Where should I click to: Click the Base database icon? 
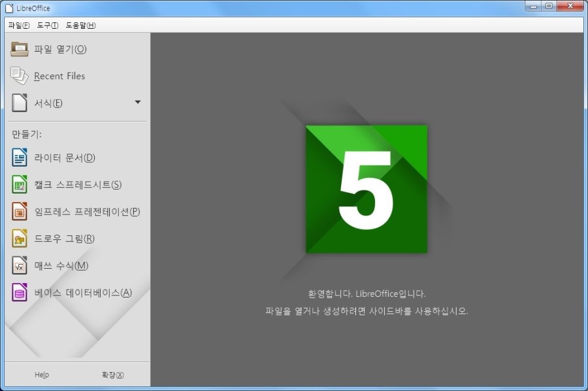[20, 292]
